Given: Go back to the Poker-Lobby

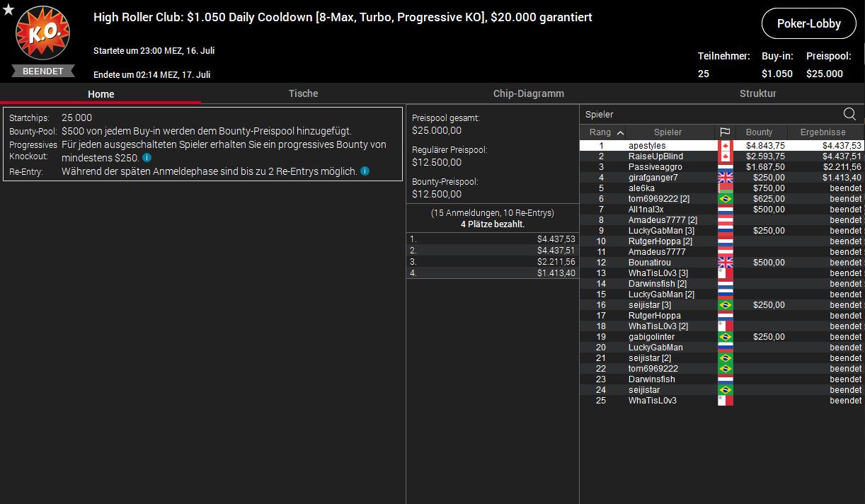Looking at the screenshot, I should pos(808,23).
